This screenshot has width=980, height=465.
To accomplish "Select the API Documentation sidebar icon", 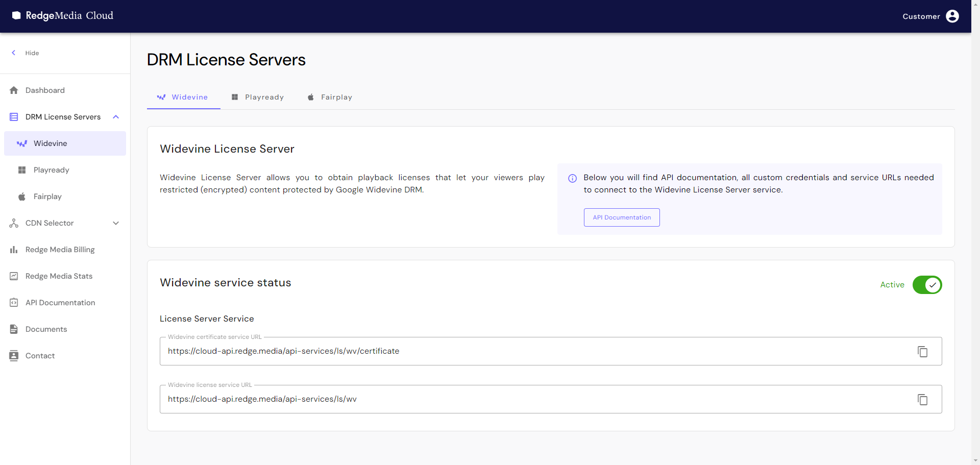I will tap(13, 303).
